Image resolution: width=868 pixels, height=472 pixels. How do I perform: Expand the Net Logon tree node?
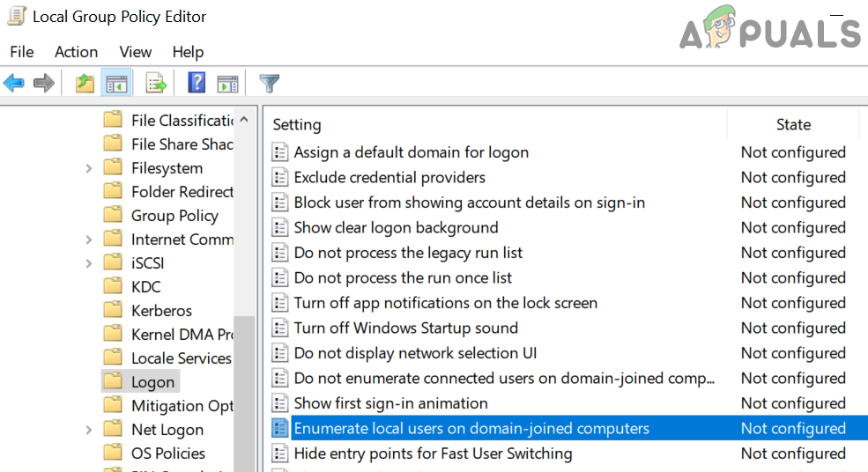point(89,430)
